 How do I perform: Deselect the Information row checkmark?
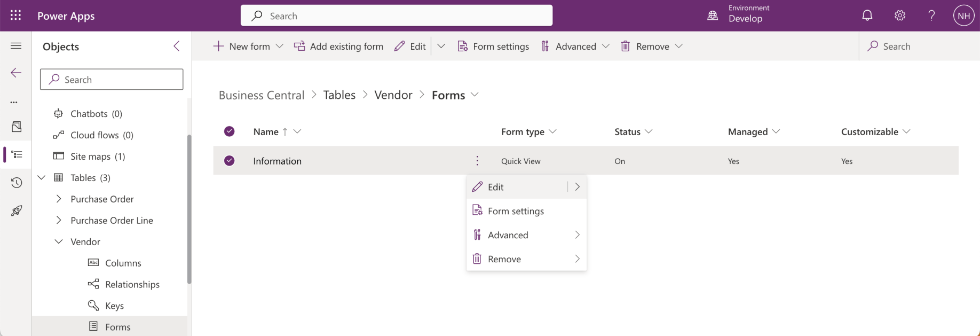(x=230, y=161)
